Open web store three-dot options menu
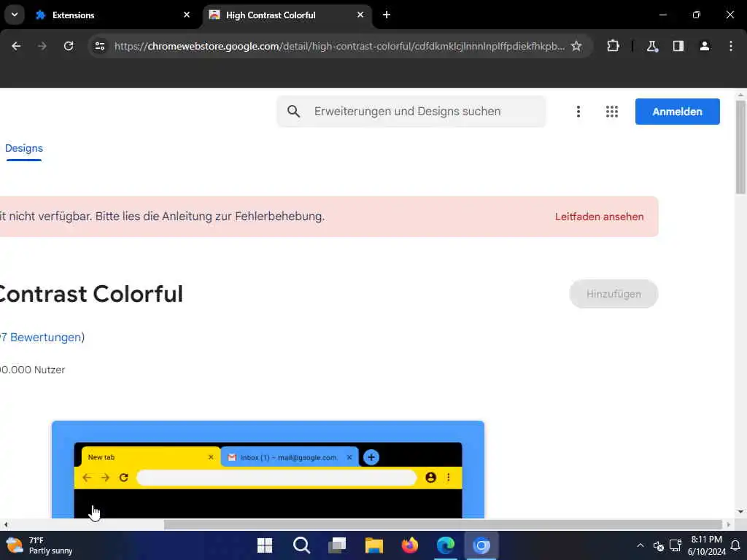 (578, 112)
